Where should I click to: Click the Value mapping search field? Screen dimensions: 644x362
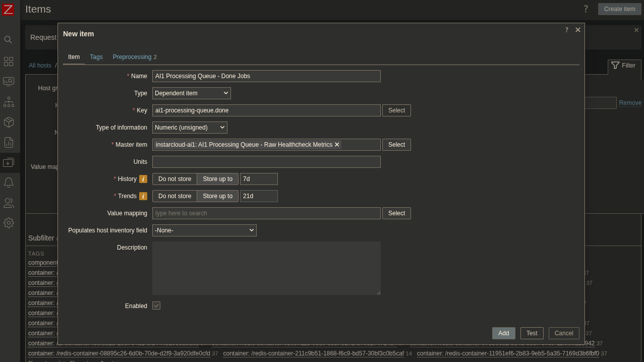pyautogui.click(x=266, y=213)
